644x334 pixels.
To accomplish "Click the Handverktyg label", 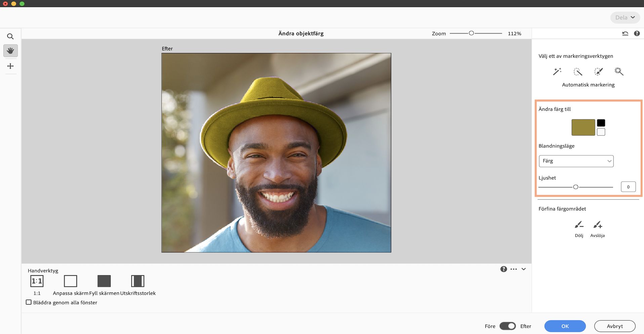I will click(x=43, y=271).
